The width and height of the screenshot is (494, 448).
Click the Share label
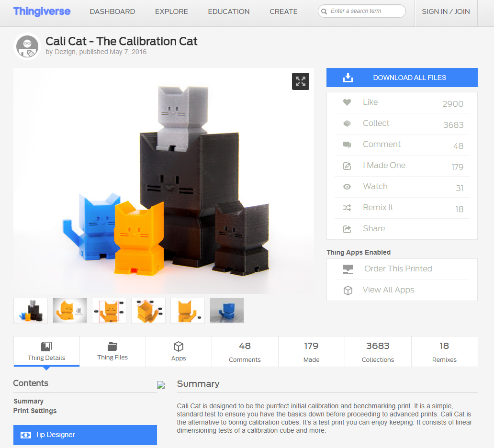tap(374, 228)
